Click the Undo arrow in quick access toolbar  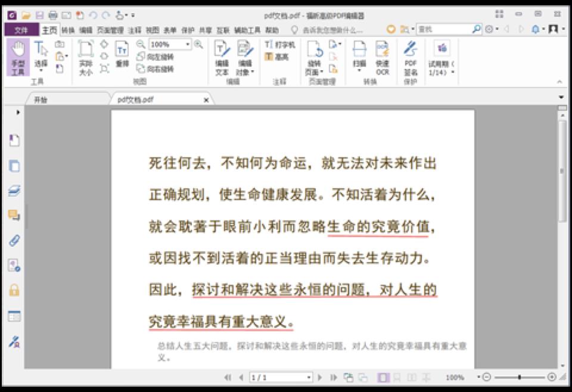point(93,15)
